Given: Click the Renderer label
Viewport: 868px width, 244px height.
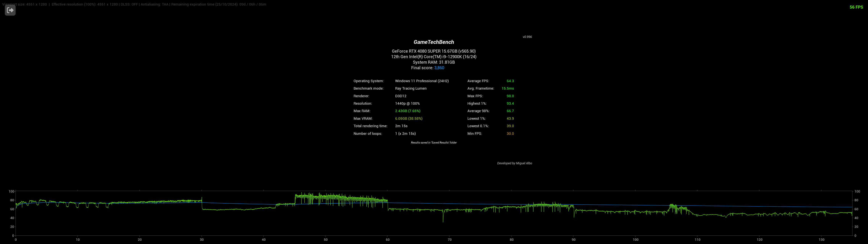Looking at the screenshot, I should [361, 96].
